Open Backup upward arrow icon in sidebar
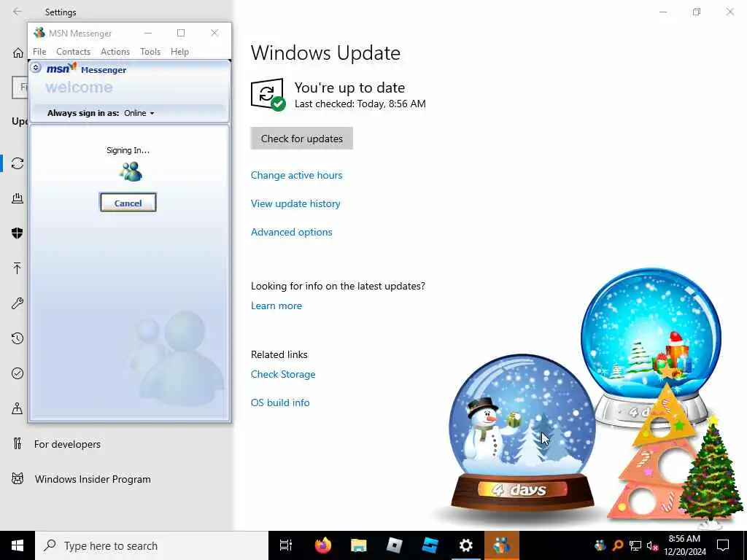The width and height of the screenshot is (747, 560). pos(18,268)
